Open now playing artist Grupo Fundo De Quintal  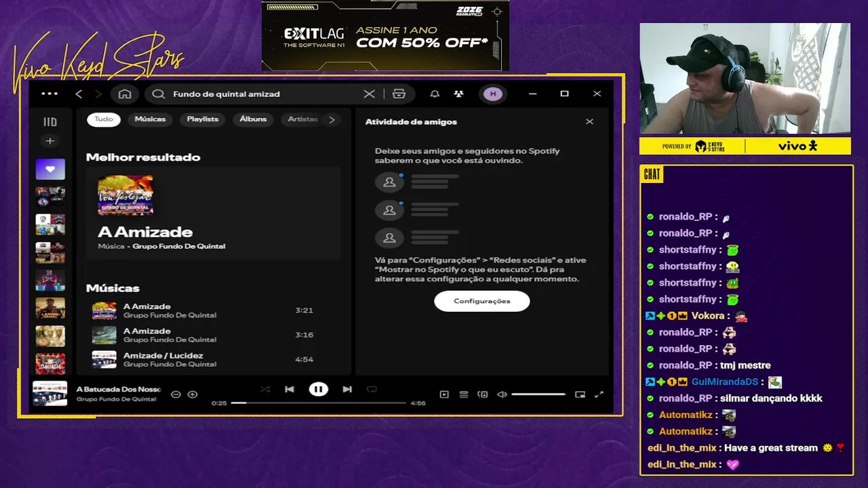tap(116, 399)
